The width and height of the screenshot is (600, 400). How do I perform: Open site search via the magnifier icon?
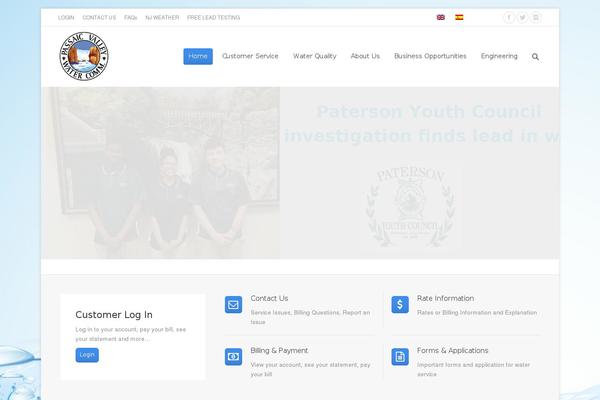(535, 57)
